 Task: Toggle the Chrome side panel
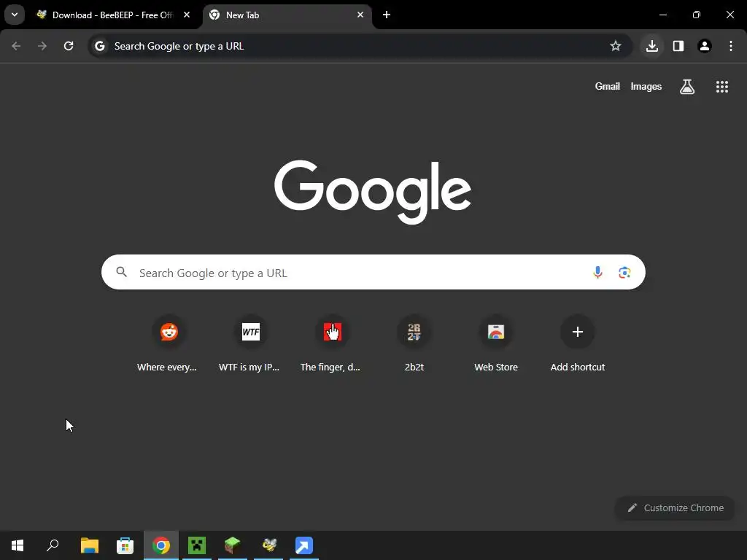pos(678,46)
